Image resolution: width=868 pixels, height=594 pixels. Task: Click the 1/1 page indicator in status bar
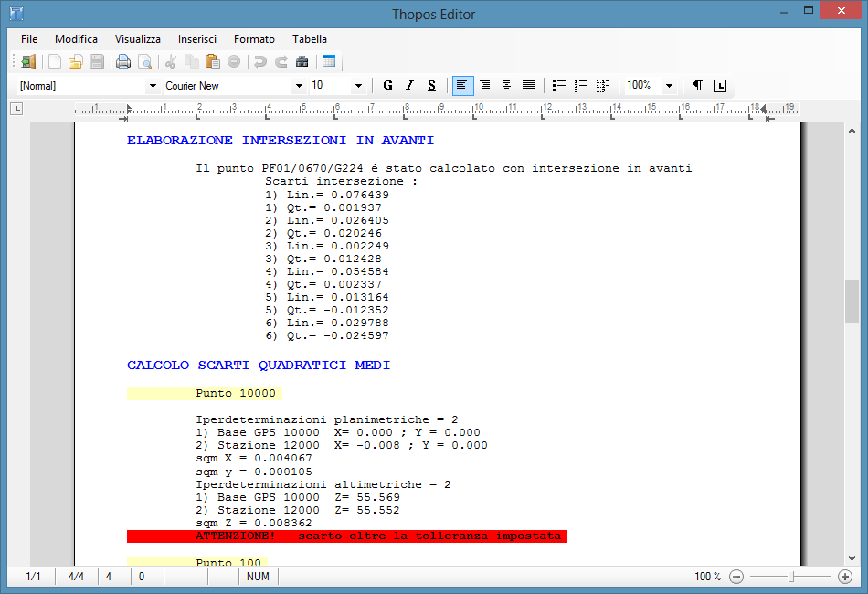click(x=33, y=577)
